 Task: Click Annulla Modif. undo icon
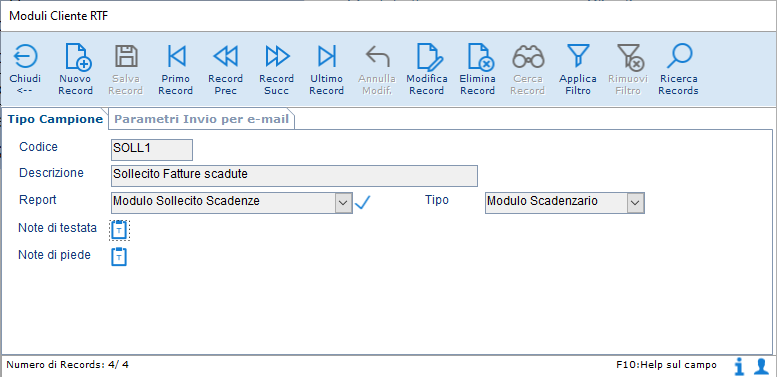click(377, 56)
